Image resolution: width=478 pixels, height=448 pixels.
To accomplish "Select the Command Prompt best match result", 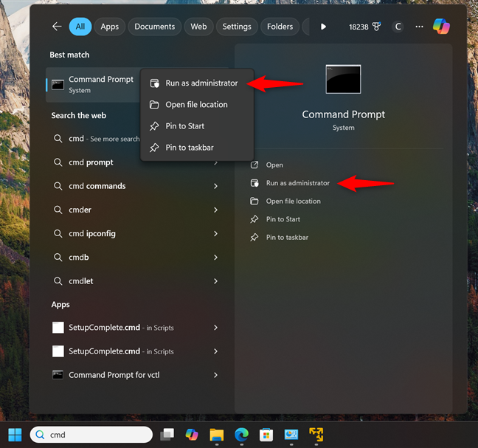I will [x=93, y=84].
